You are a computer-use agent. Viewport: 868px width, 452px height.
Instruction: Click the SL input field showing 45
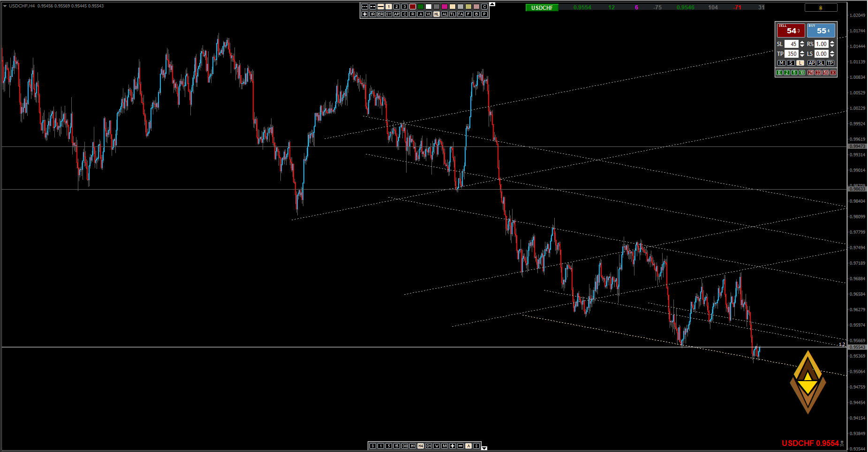click(792, 44)
